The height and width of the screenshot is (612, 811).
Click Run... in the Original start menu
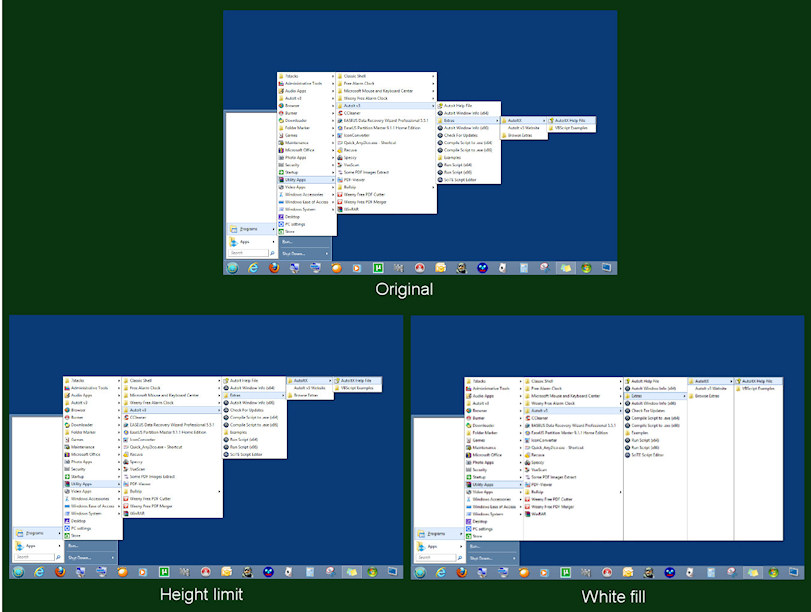pyautogui.click(x=287, y=241)
